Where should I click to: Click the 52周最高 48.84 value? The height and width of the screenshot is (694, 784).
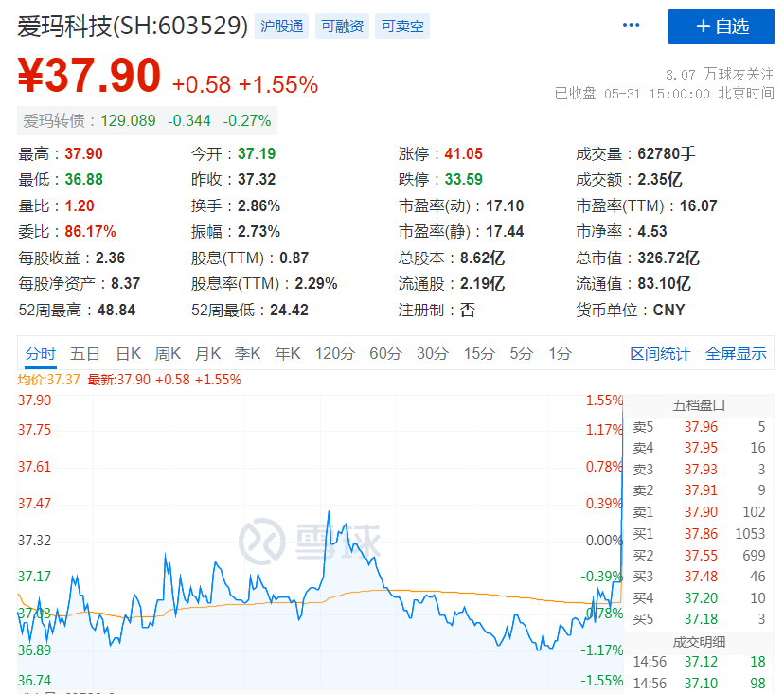coord(116,310)
